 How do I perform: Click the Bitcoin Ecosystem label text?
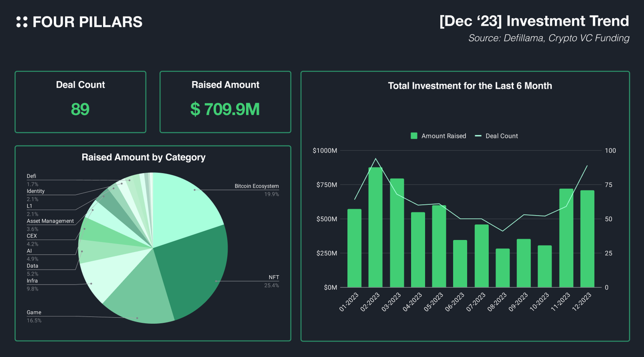[257, 186]
